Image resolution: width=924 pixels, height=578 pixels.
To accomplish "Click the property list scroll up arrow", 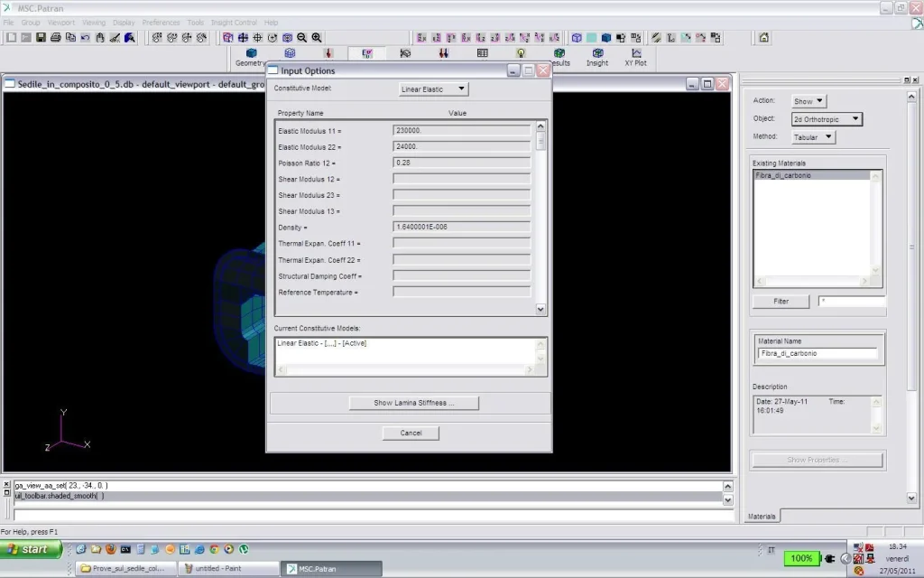I will click(x=541, y=126).
